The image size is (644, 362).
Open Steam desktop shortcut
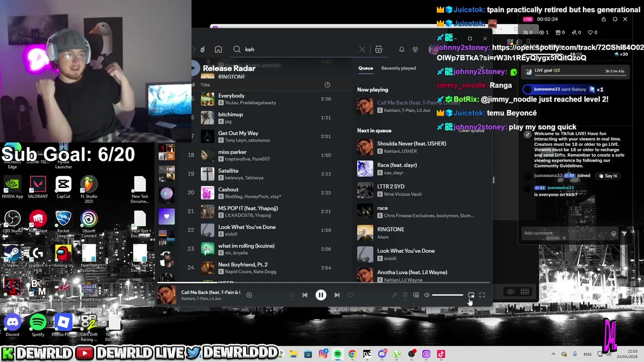tap(12, 256)
